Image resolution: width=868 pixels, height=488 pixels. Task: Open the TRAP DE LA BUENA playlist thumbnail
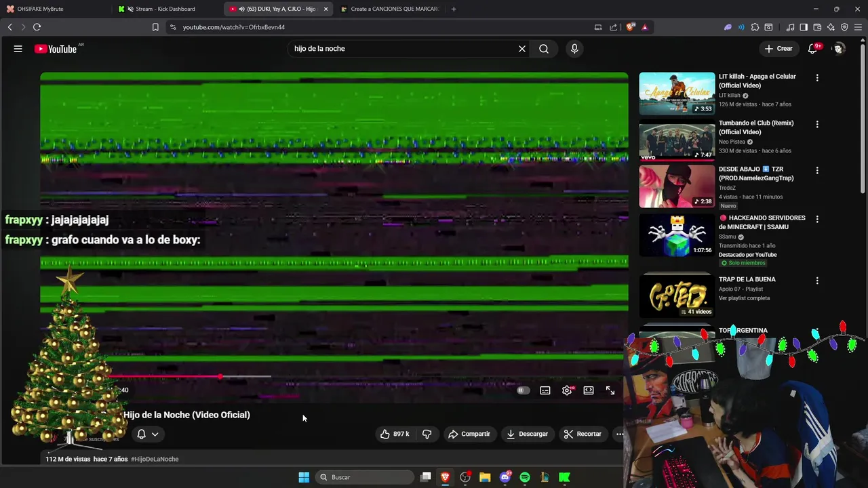677,296
